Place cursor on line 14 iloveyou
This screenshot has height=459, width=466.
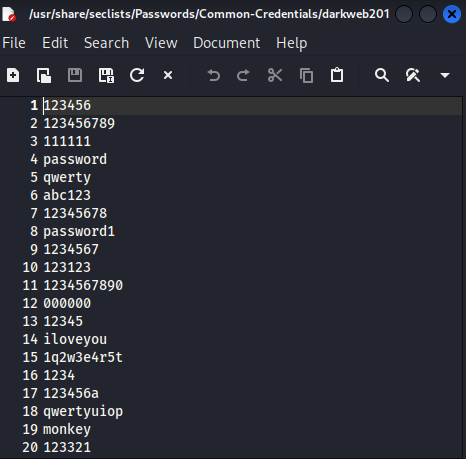coord(75,339)
